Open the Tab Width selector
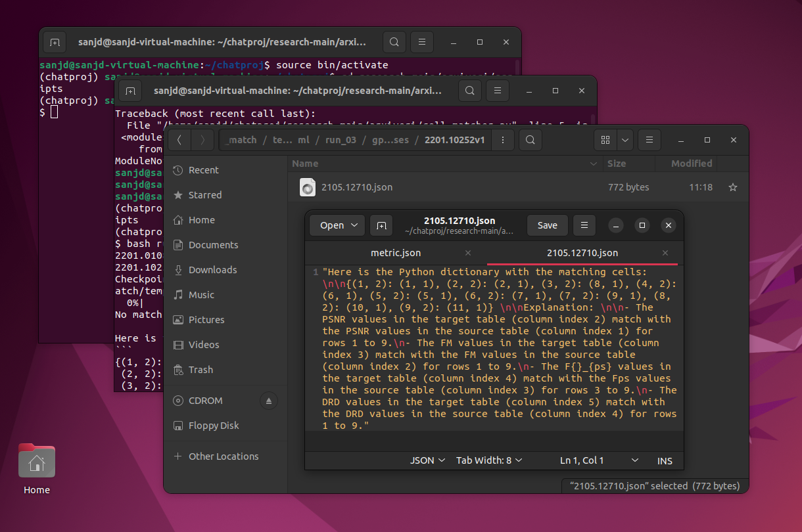The image size is (802, 532). pos(489,460)
